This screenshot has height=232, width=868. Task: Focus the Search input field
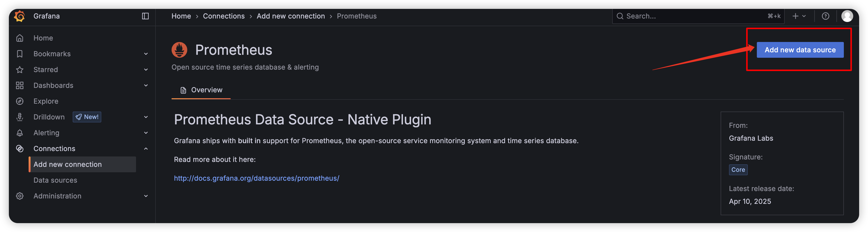point(698,16)
